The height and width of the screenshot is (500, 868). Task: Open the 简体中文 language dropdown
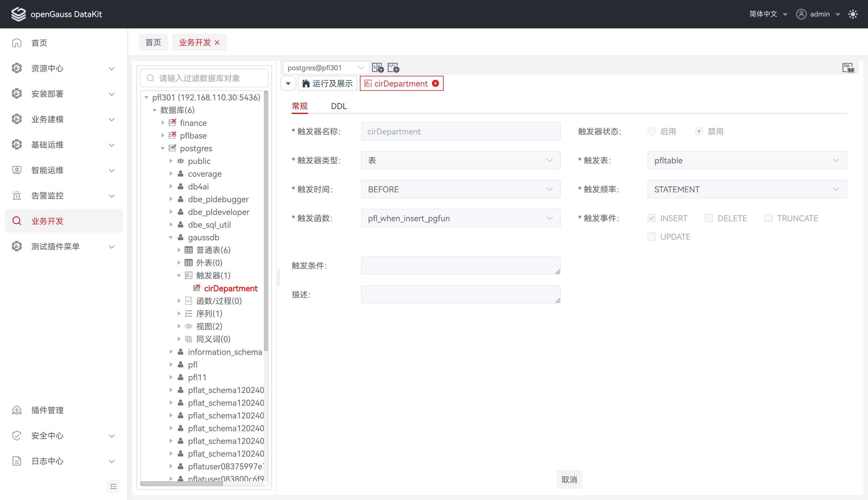768,14
